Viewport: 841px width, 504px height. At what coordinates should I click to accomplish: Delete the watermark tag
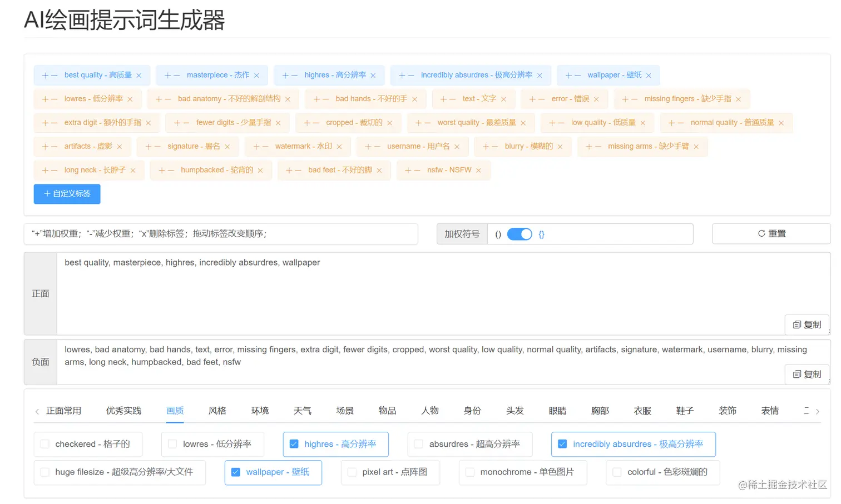(339, 147)
